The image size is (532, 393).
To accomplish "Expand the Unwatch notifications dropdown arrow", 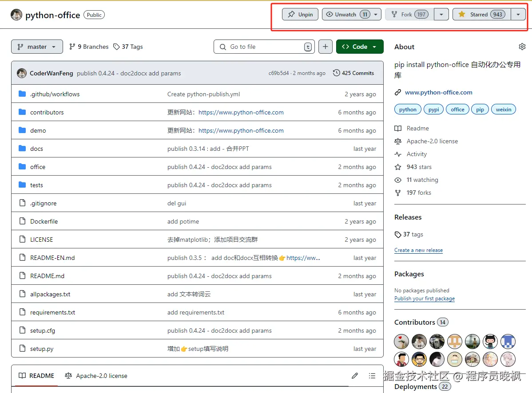I will point(376,14).
